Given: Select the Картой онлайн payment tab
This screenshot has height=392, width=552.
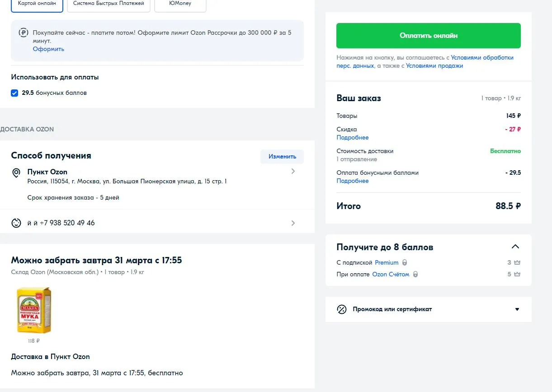Looking at the screenshot, I should click(x=37, y=5).
